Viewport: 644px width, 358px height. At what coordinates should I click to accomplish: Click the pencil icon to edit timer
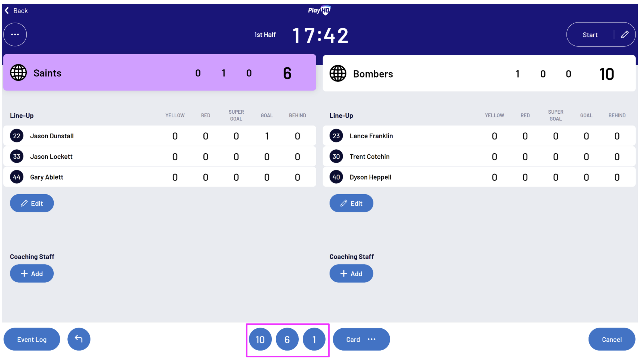pyautogui.click(x=624, y=35)
